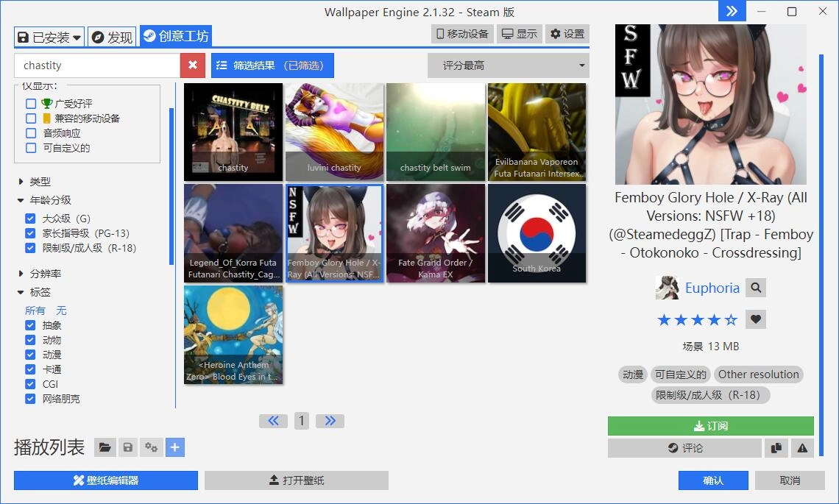The width and height of the screenshot is (839, 504).
Task: Favorite the wallpaper with the heart icon
Action: click(x=756, y=319)
